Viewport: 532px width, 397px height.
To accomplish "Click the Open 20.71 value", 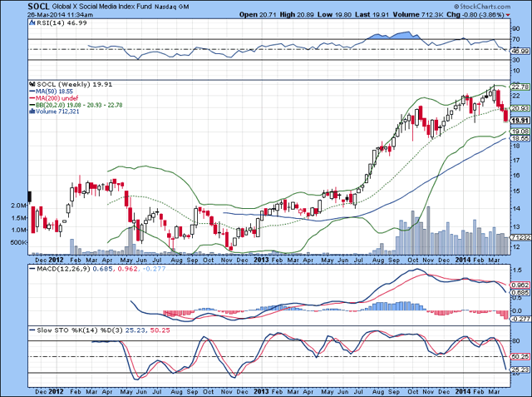I will 258,15.
